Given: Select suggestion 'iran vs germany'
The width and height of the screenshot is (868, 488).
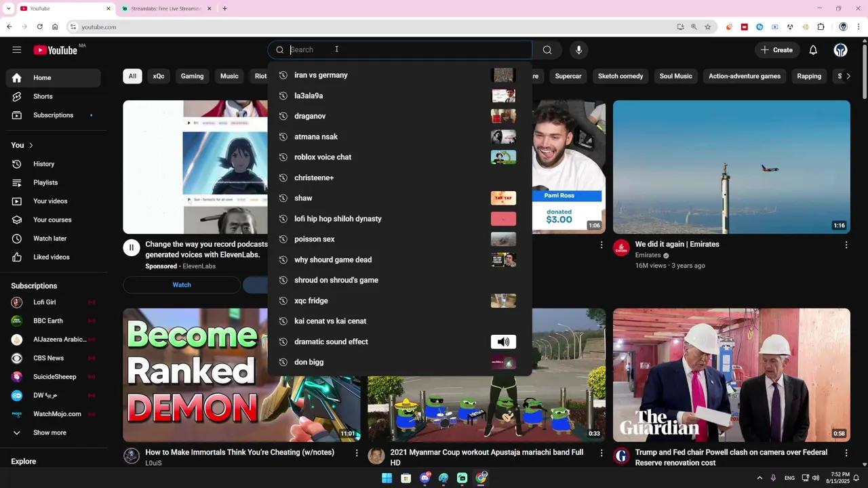Looking at the screenshot, I should click(400, 75).
